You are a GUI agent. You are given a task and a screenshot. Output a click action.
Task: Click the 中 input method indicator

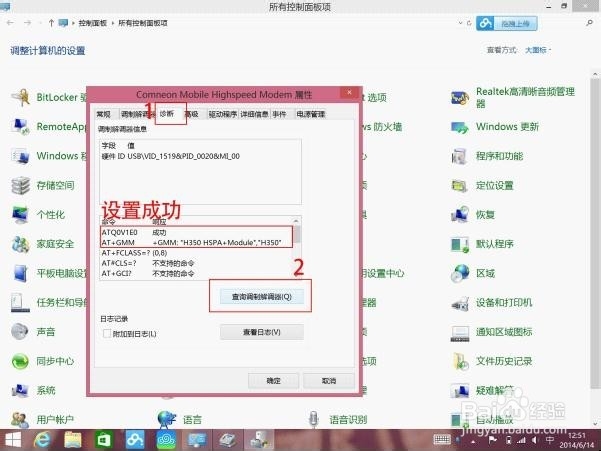point(550,440)
